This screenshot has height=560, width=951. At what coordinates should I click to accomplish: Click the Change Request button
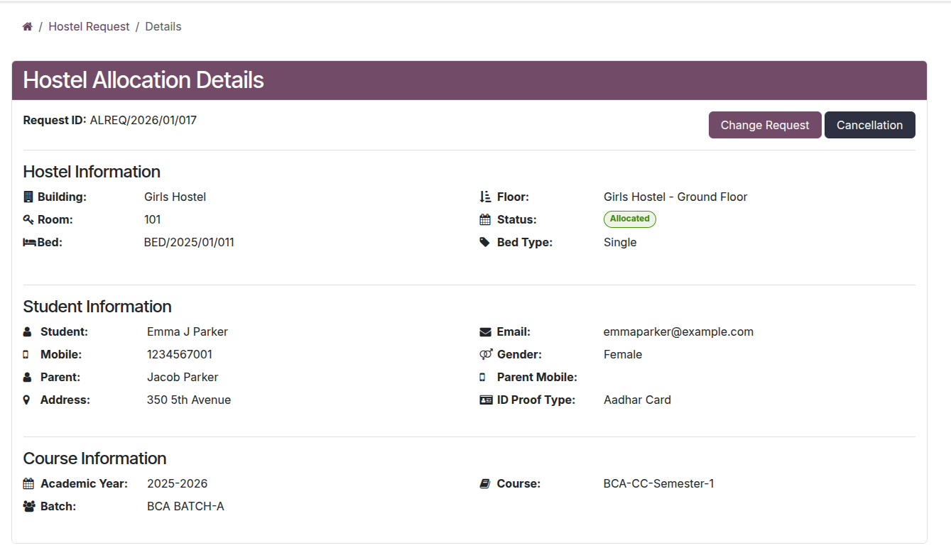pos(765,125)
